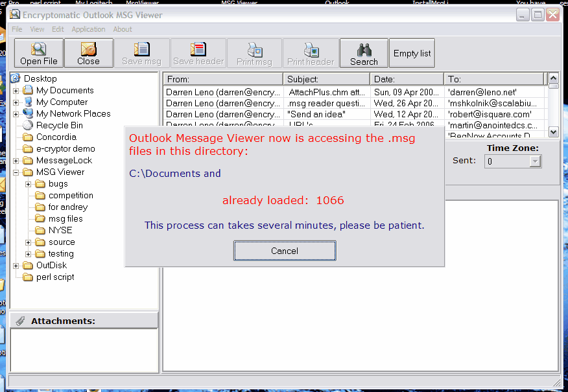568x392 pixels.
Task: Open the File menu
Action: click(x=17, y=29)
